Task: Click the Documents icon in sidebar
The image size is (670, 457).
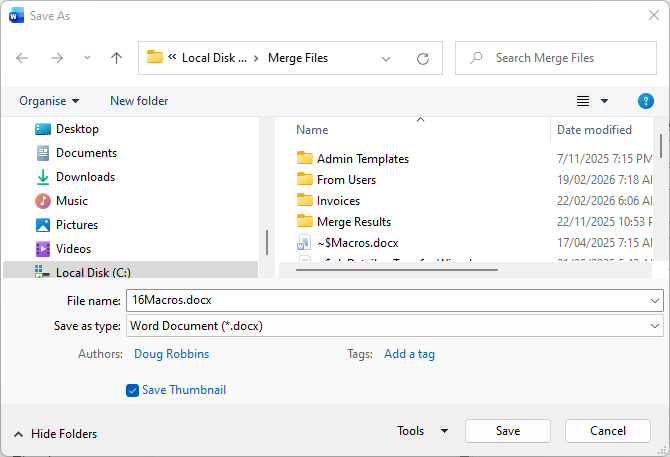Action: tap(43, 153)
